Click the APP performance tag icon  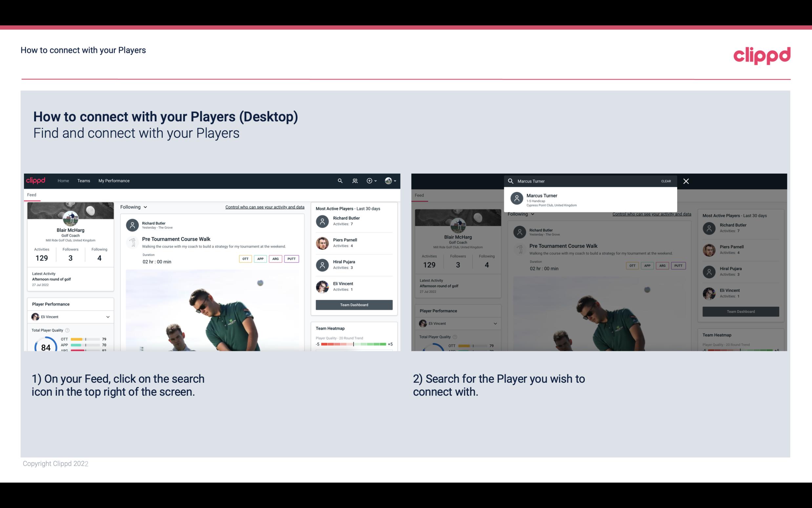[259, 259]
